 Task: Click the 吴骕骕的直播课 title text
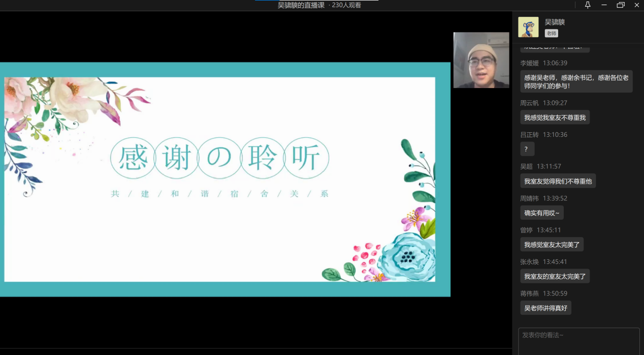click(x=301, y=5)
